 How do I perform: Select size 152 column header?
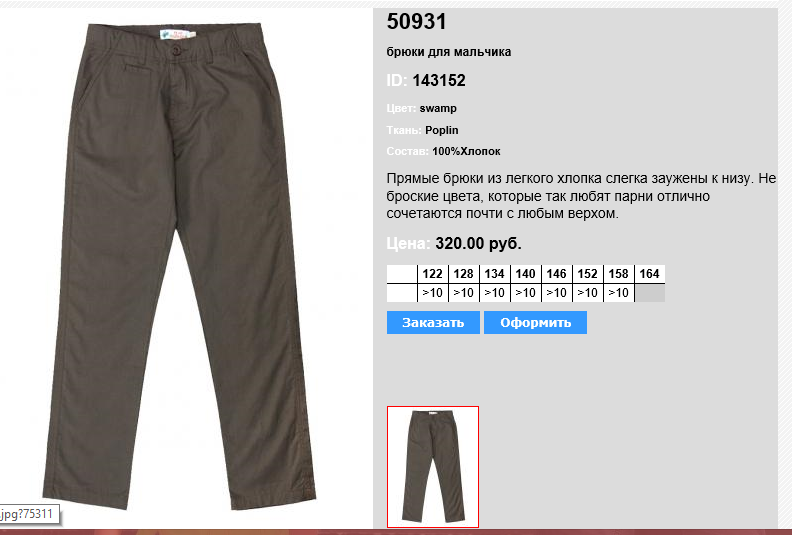pyautogui.click(x=588, y=274)
